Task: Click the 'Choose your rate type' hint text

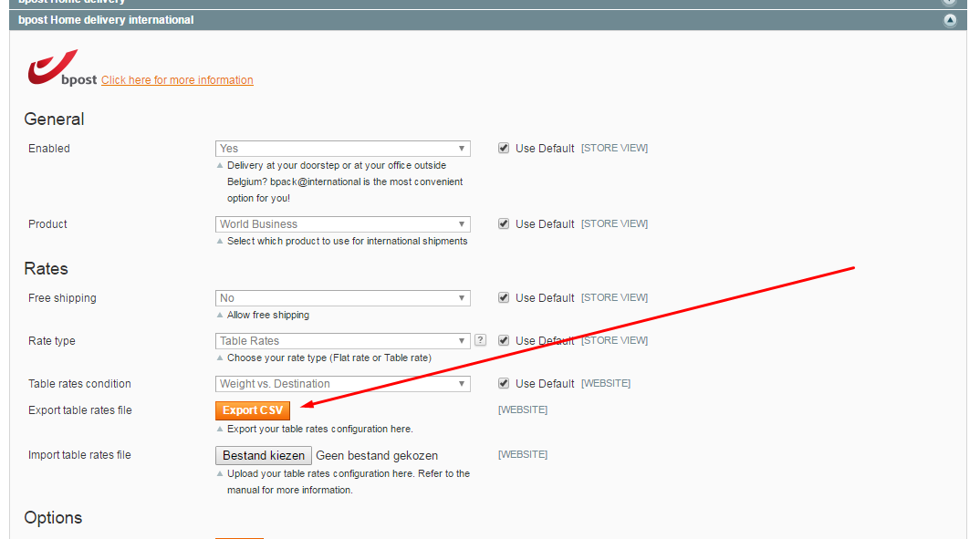Action: click(x=329, y=358)
